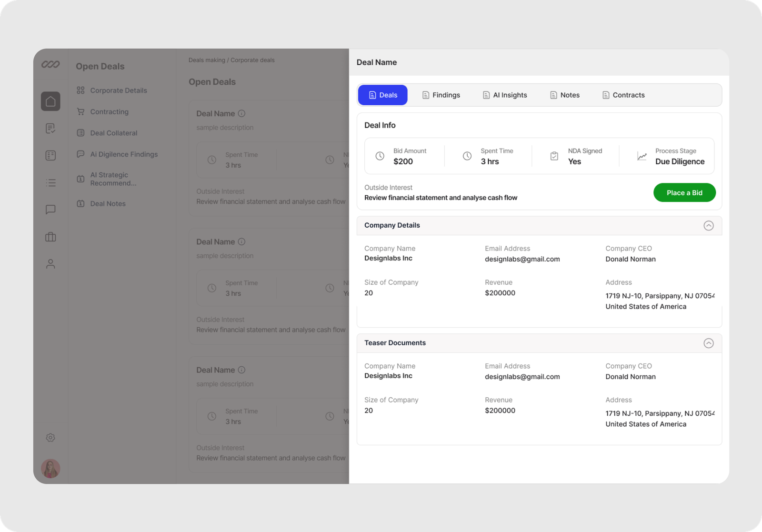Click the app logo icon
762x532 pixels.
(50, 64)
